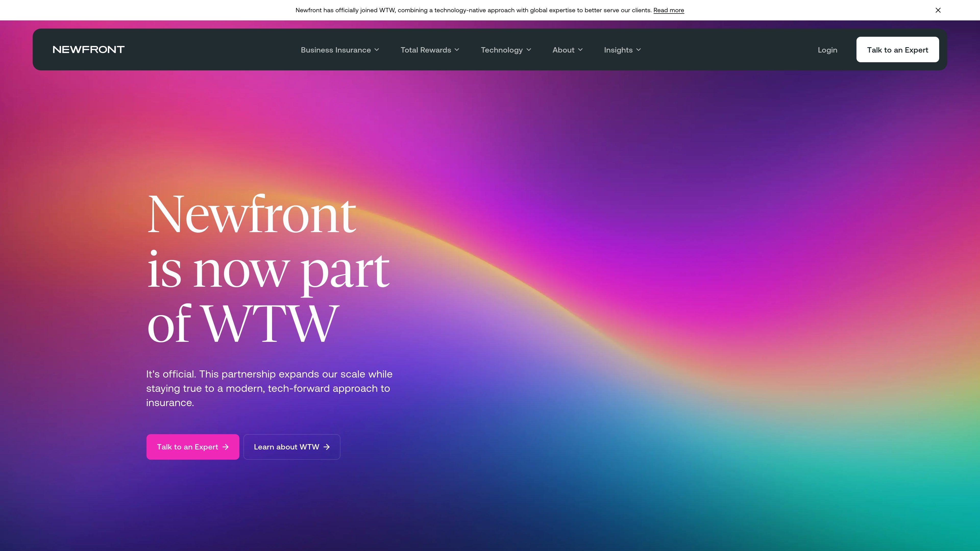The height and width of the screenshot is (551, 980).
Task: Open Read more link in banner
Action: point(668,10)
